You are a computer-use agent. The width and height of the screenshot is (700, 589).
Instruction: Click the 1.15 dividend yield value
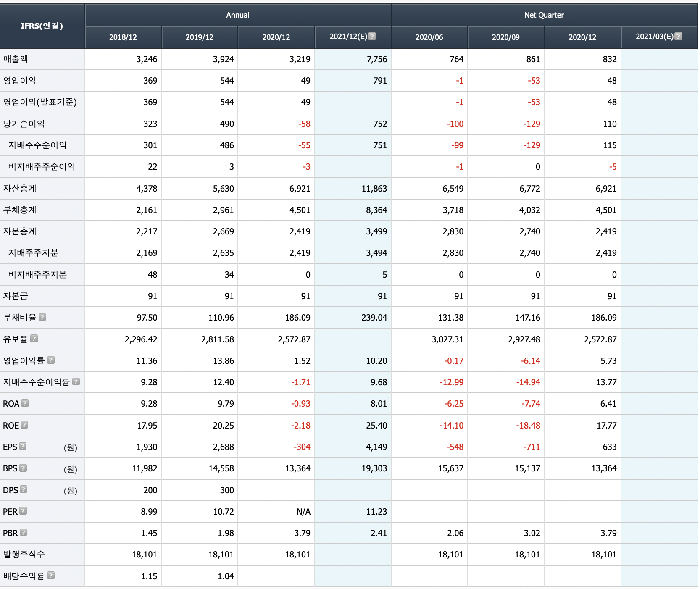[x=149, y=576]
